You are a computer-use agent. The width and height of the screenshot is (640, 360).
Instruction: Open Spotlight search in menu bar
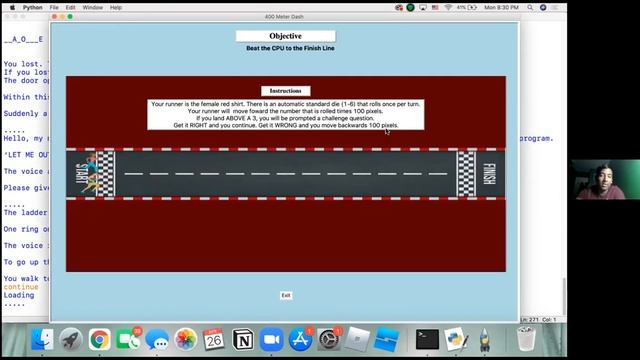click(530, 7)
